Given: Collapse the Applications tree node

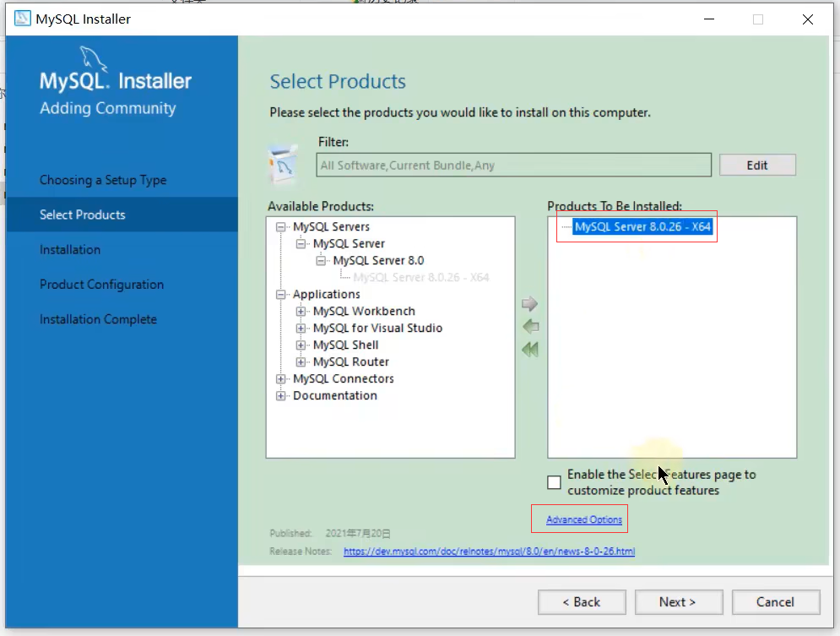Looking at the screenshot, I should pyautogui.click(x=281, y=295).
